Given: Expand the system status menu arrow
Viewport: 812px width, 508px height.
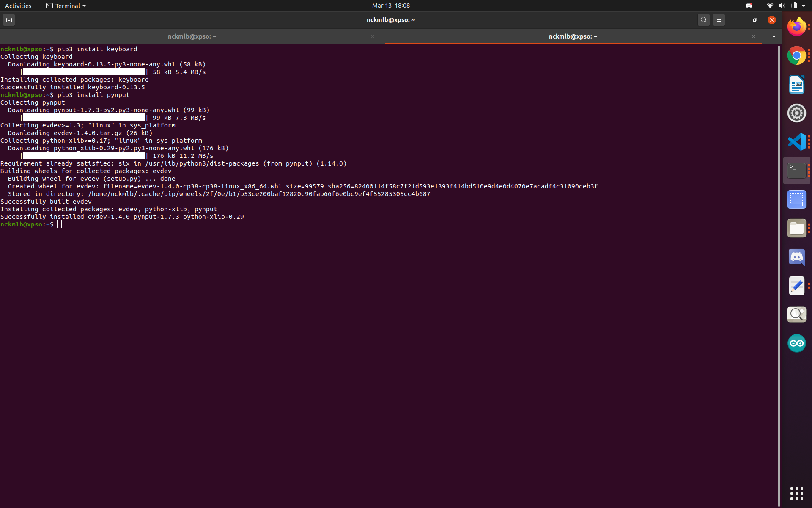Looking at the screenshot, I should (804, 6).
